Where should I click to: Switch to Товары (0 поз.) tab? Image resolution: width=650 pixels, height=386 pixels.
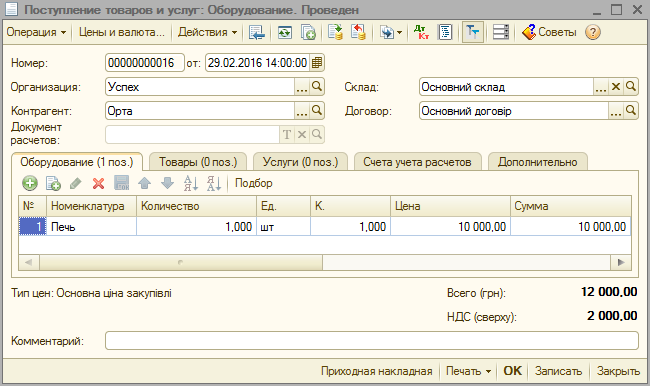tap(198, 162)
